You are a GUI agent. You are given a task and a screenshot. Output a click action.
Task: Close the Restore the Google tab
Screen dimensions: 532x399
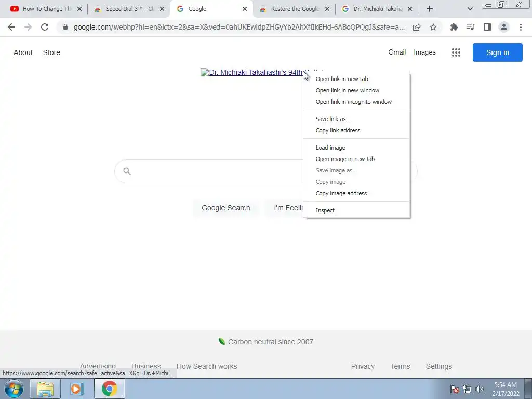[327, 9]
